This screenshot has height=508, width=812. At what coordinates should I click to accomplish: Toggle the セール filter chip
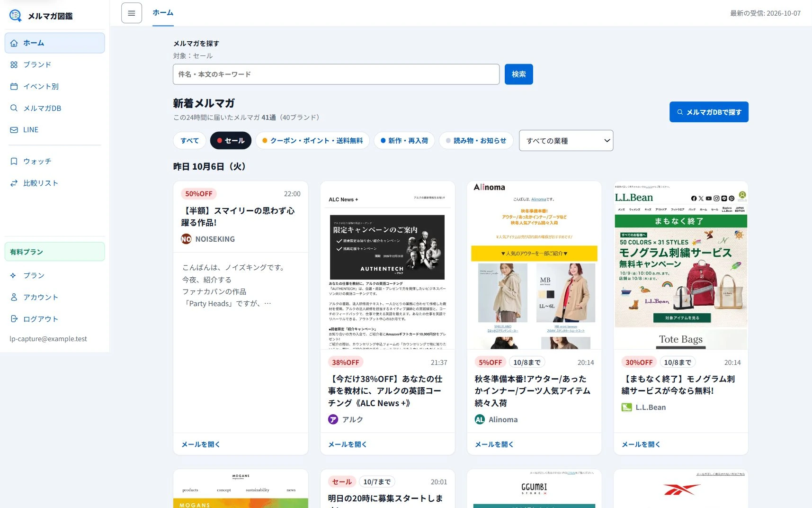pyautogui.click(x=231, y=141)
